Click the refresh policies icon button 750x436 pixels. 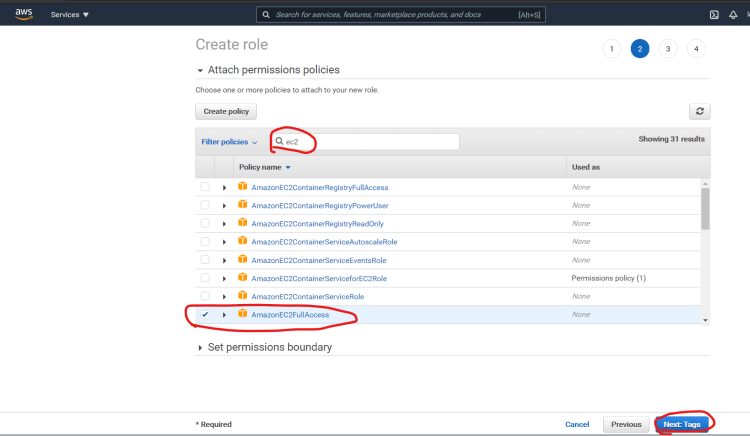[699, 111]
